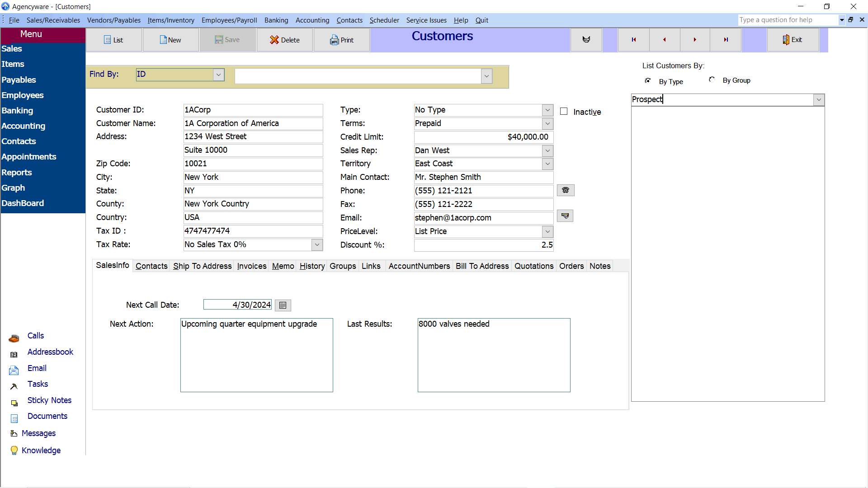
Task: Go to first customer record
Action: (634, 40)
